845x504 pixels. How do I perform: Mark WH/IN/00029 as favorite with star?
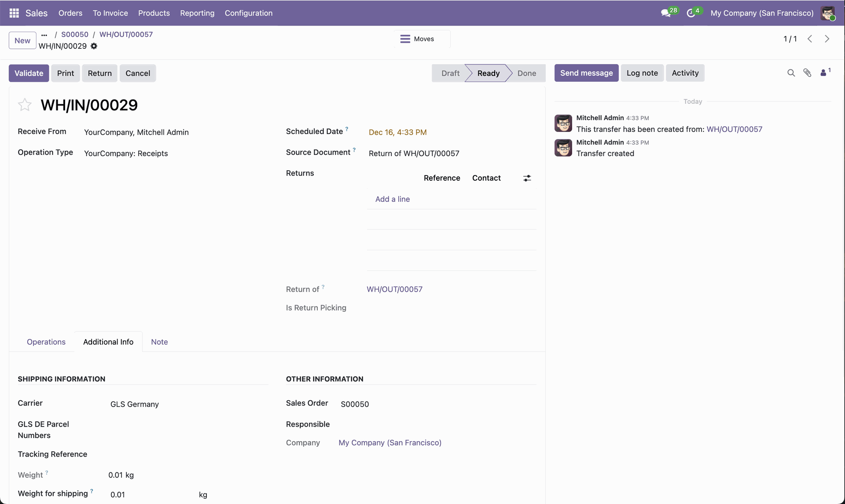click(25, 105)
